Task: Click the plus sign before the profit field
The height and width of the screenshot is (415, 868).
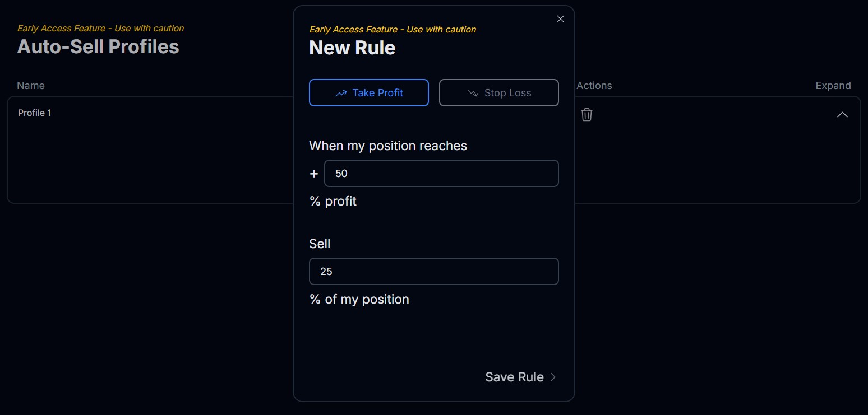Action: (314, 174)
